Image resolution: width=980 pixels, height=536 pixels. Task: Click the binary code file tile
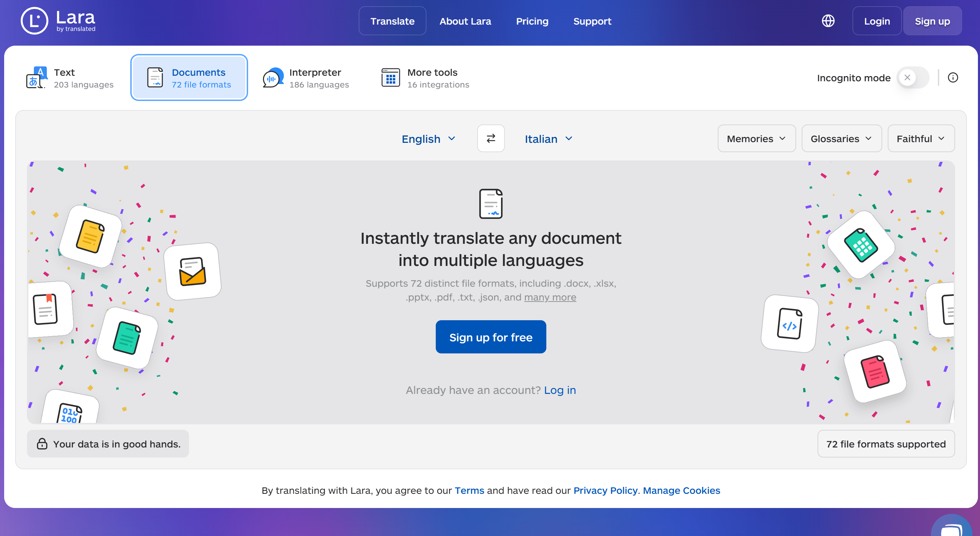click(x=70, y=407)
